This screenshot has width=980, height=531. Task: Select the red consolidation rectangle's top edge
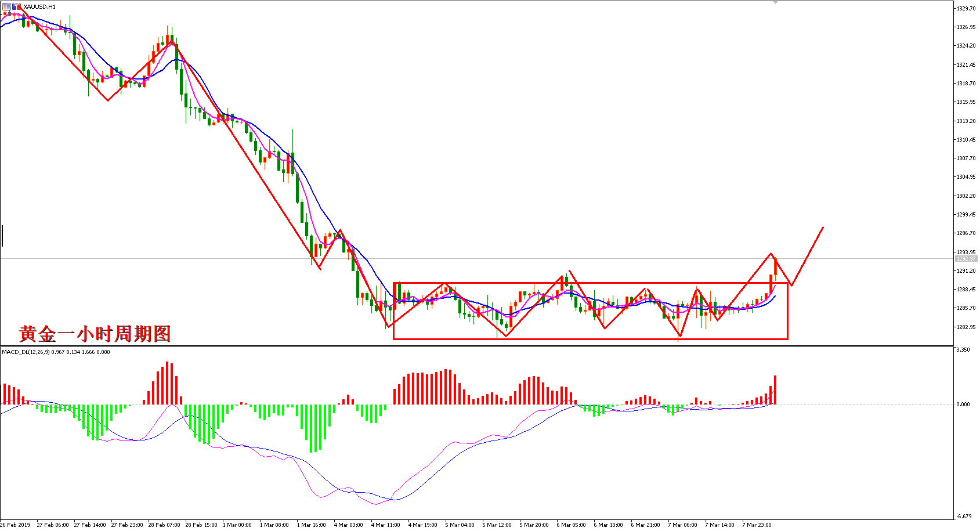590,283
